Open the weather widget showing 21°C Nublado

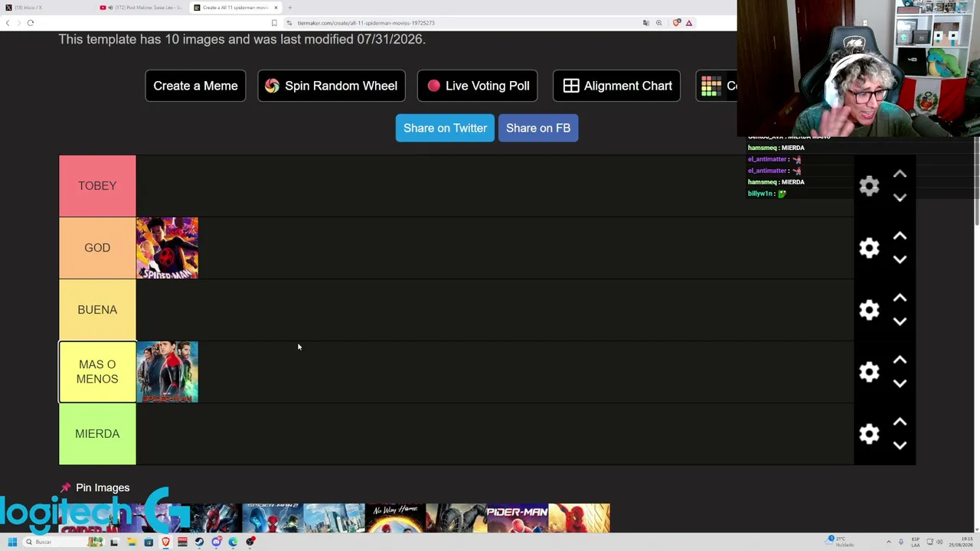point(841,542)
